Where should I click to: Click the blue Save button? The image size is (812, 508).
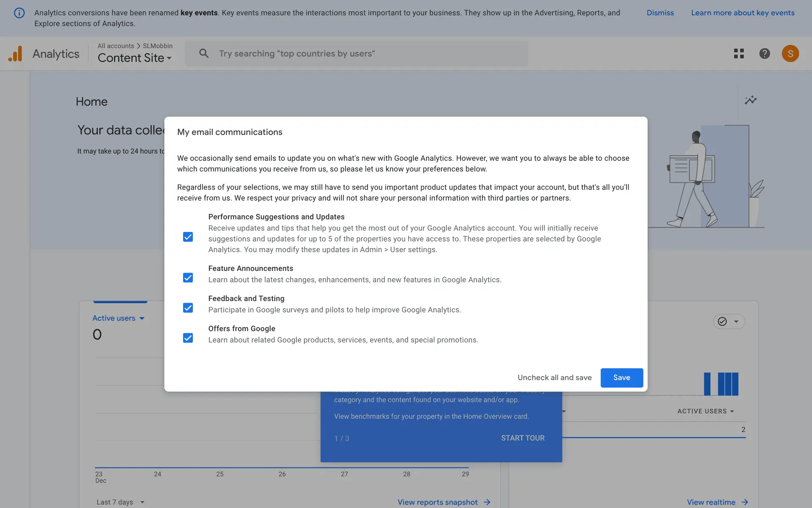click(621, 378)
